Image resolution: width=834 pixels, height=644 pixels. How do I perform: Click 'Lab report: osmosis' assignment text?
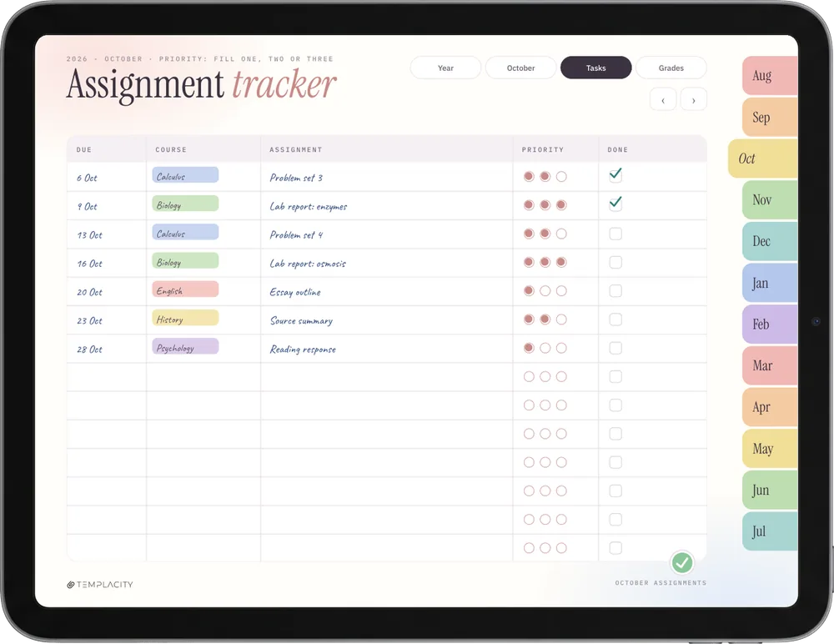308,264
